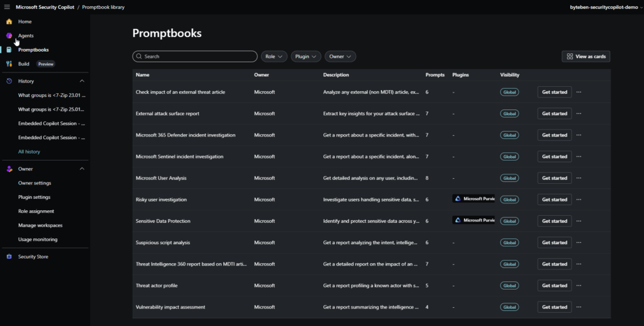Open the Plugin filter dropdown
The height and width of the screenshot is (326, 644).
pyautogui.click(x=306, y=57)
